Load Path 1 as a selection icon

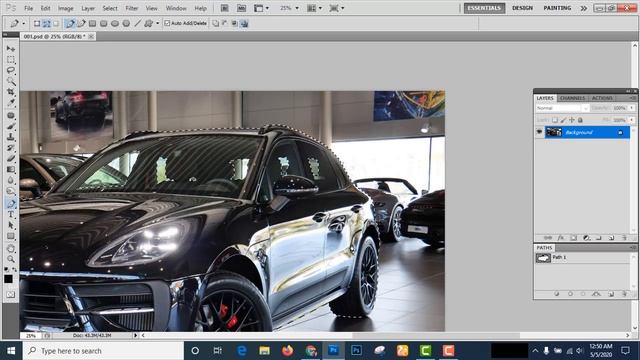point(583,293)
